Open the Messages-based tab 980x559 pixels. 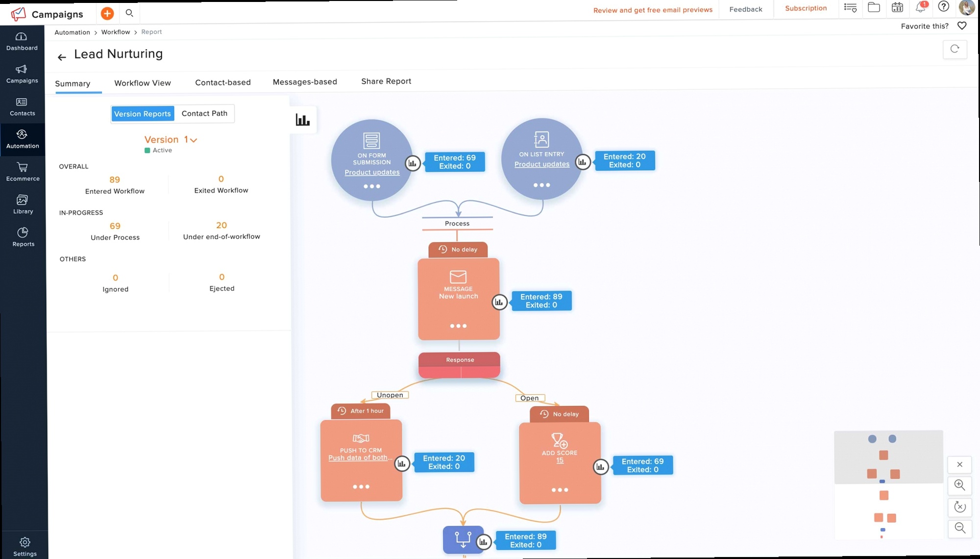coord(305,82)
